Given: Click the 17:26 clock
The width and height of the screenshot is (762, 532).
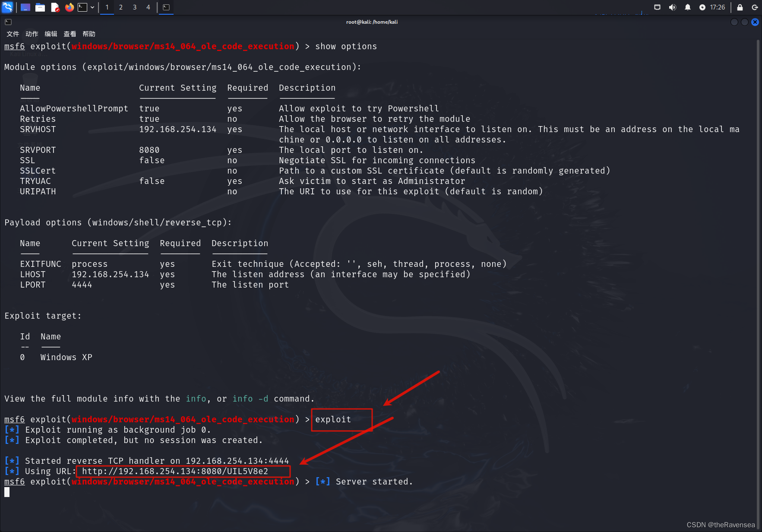Looking at the screenshot, I should [x=718, y=7].
